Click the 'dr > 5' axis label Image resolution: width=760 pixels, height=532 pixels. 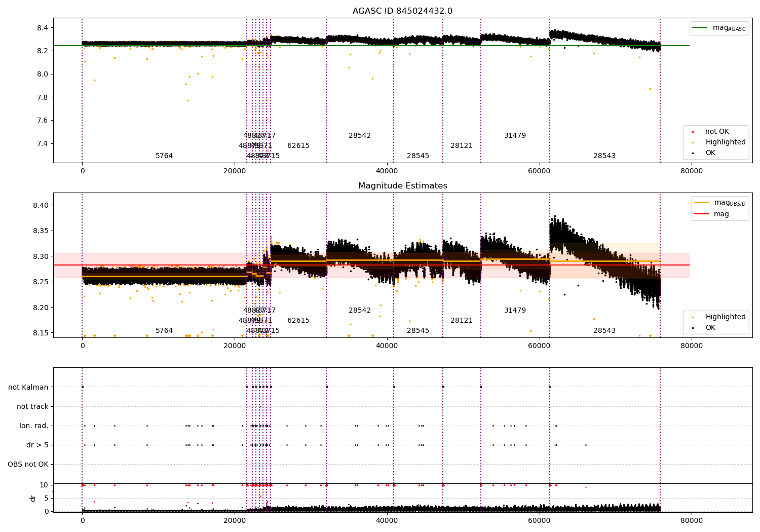click(x=37, y=445)
